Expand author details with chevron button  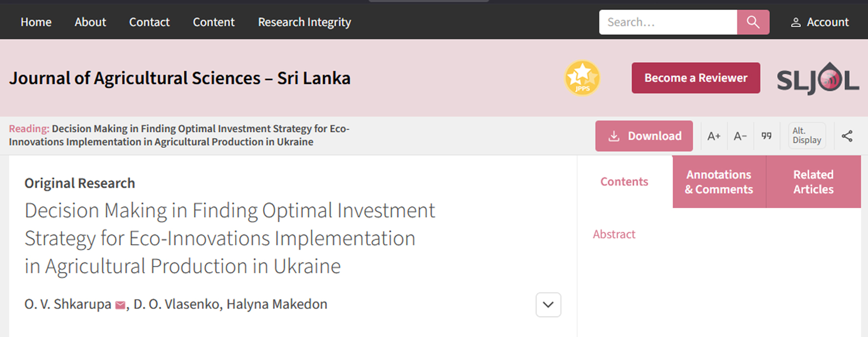click(x=548, y=305)
